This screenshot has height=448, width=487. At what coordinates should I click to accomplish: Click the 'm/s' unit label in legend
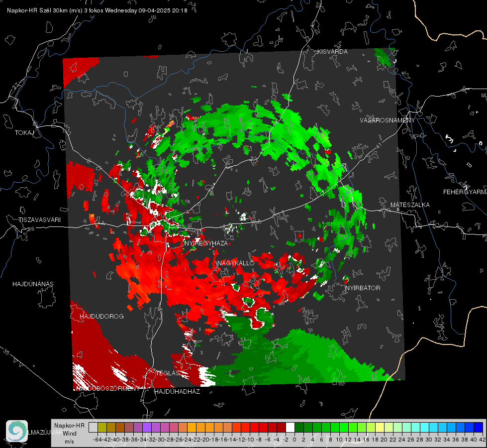click(69, 442)
